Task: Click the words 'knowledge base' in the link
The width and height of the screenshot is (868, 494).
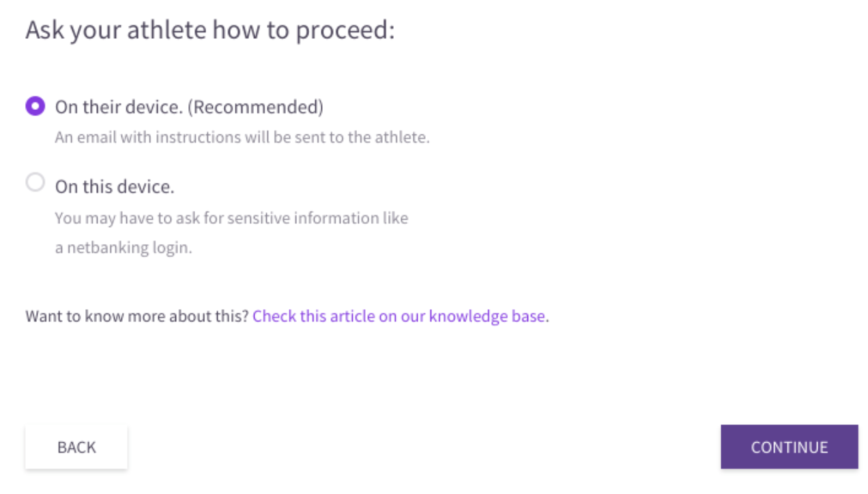Action: pos(487,317)
